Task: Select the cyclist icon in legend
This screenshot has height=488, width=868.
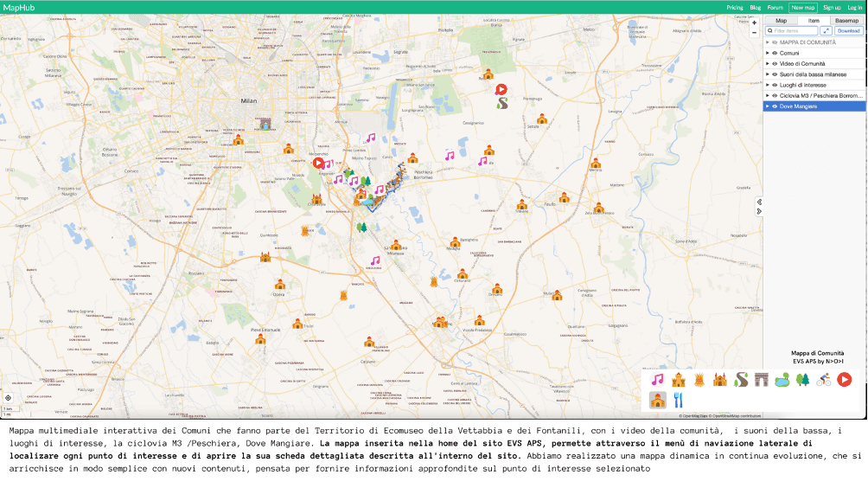Action: coord(824,380)
